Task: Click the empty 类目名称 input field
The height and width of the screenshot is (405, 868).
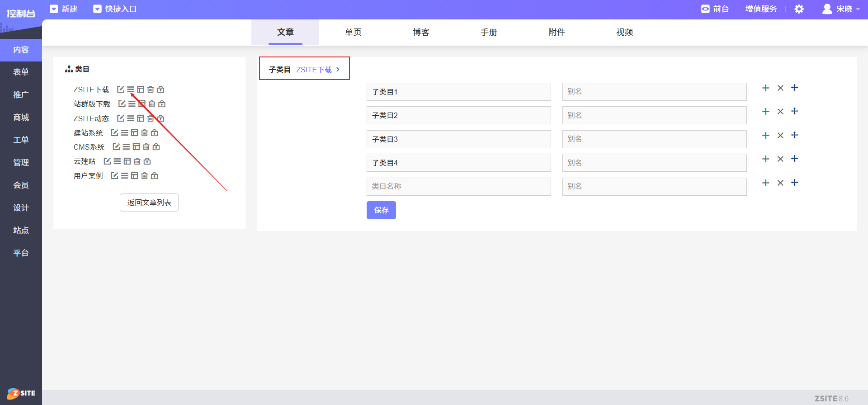Action: pyautogui.click(x=458, y=187)
